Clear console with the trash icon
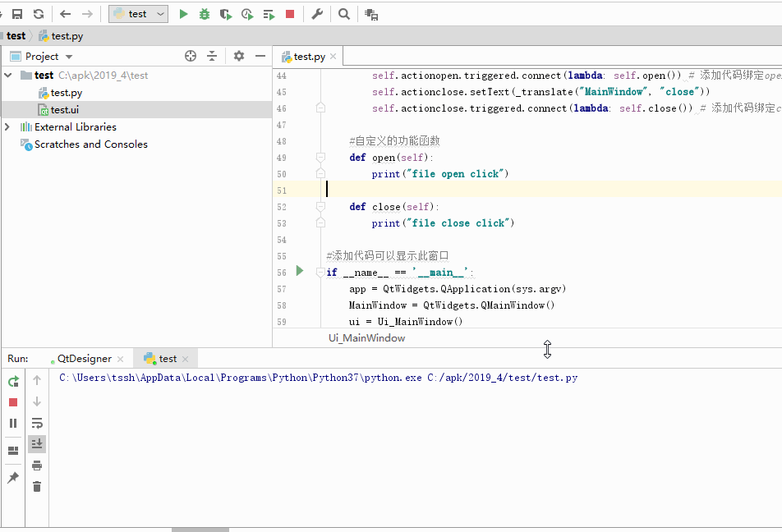Image resolution: width=782 pixels, height=532 pixels. pyautogui.click(x=37, y=487)
